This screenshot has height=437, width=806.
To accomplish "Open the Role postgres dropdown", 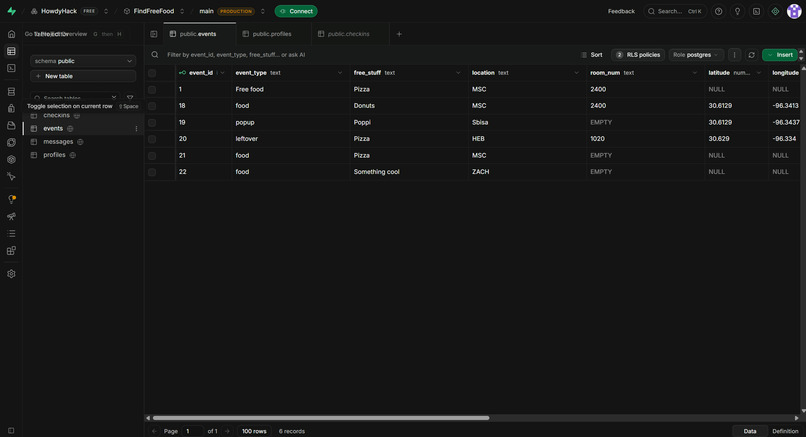I will (x=696, y=55).
